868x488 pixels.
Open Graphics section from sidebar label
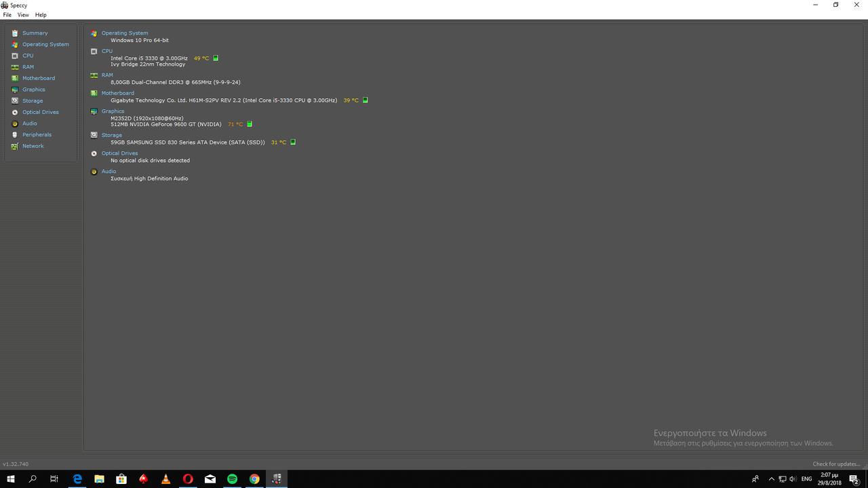[34, 89]
